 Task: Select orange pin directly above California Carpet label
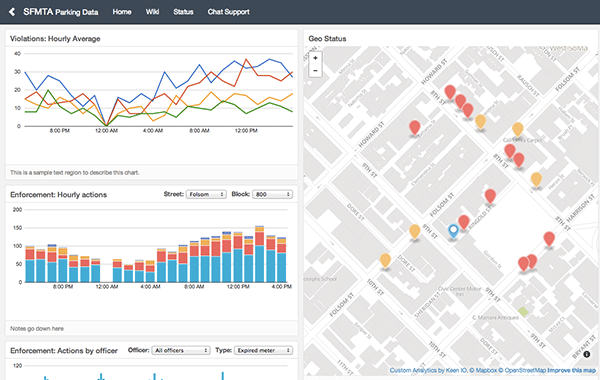pyautogui.click(x=518, y=129)
